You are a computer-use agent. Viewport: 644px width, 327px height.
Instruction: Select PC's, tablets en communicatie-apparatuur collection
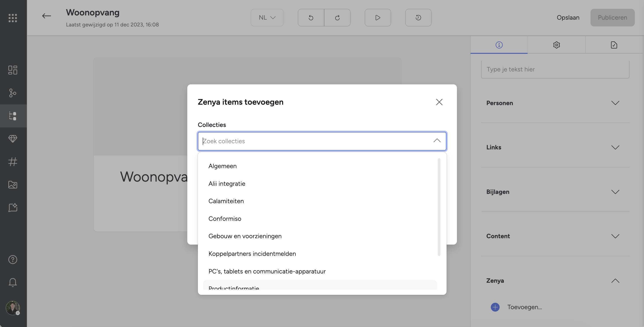coord(320,271)
